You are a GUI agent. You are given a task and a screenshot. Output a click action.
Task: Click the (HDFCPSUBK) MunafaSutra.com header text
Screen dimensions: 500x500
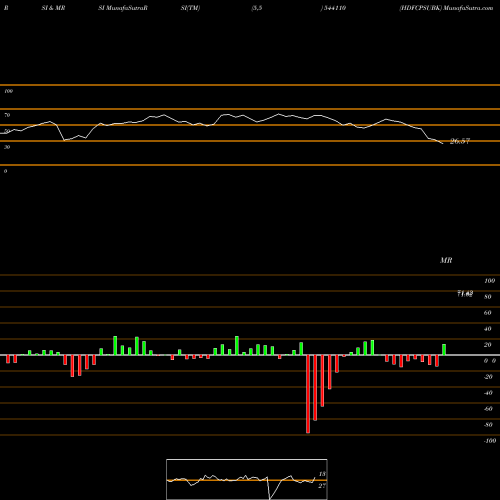tap(446, 8)
